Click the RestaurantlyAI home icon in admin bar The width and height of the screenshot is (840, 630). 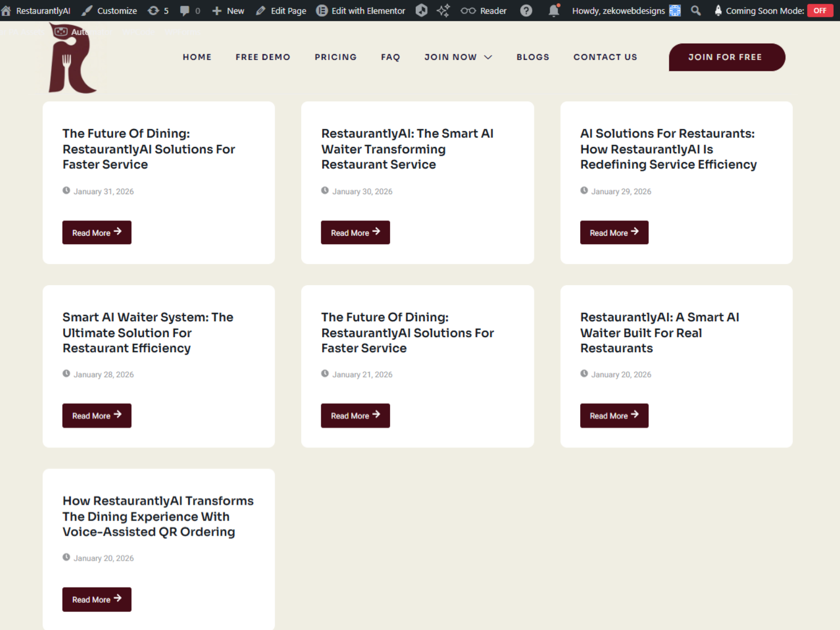pos(6,10)
